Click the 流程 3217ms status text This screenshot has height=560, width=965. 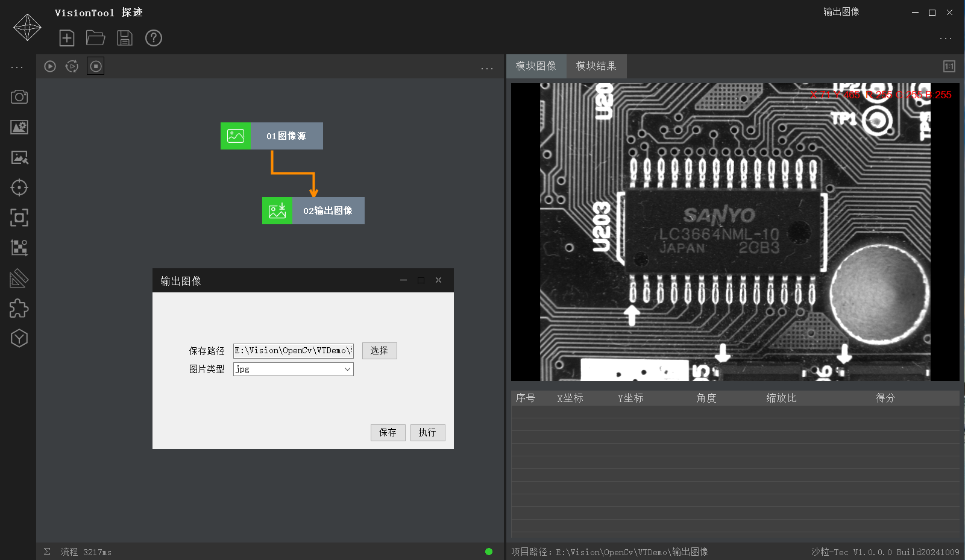[x=86, y=552]
